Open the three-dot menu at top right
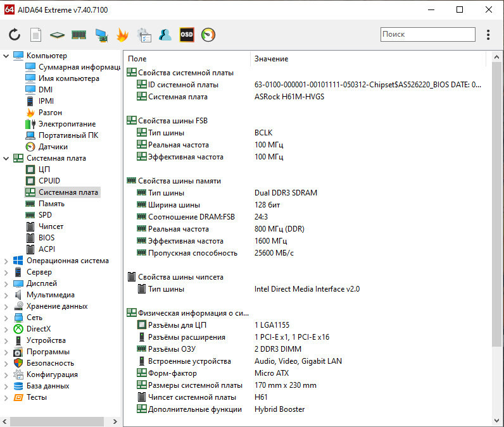Viewport: 504px width, 427px height. coord(488,35)
